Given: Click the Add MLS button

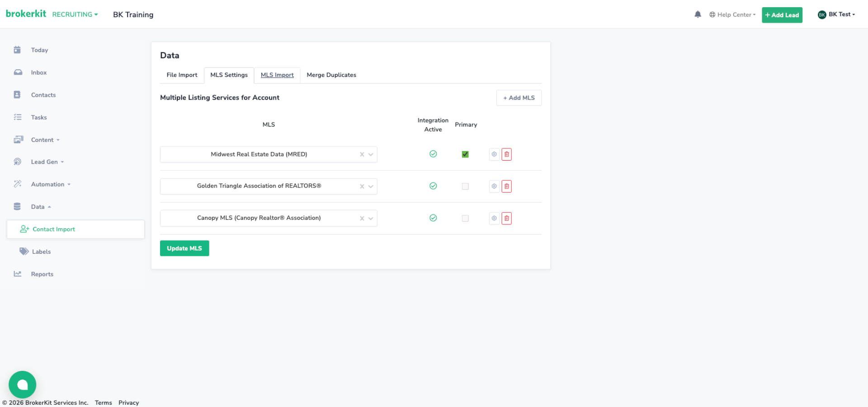Looking at the screenshot, I should tap(519, 98).
